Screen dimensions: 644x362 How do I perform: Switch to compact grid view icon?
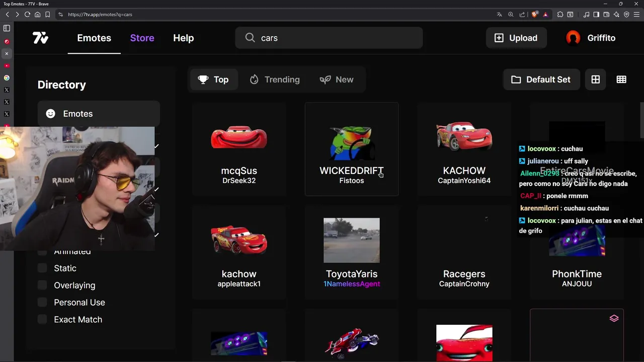(621, 79)
